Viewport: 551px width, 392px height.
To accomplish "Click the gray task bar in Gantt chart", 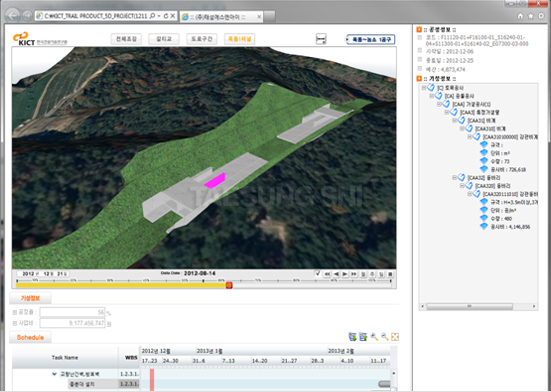I will click(x=384, y=384).
